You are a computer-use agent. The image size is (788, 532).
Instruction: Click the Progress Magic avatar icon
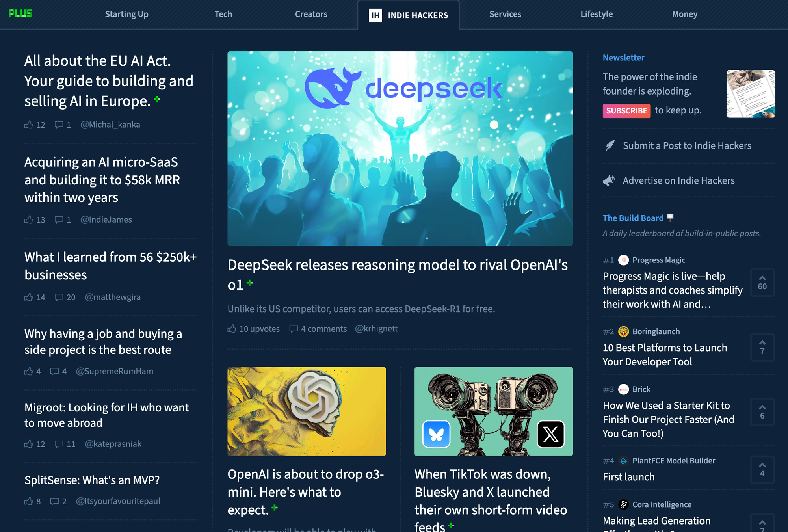(623, 260)
